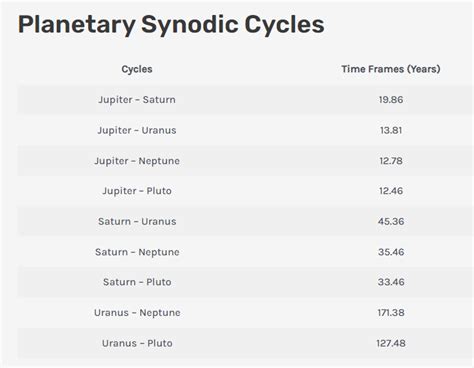Select the Cycles column header
The image size is (474, 368).
pyautogui.click(x=137, y=69)
